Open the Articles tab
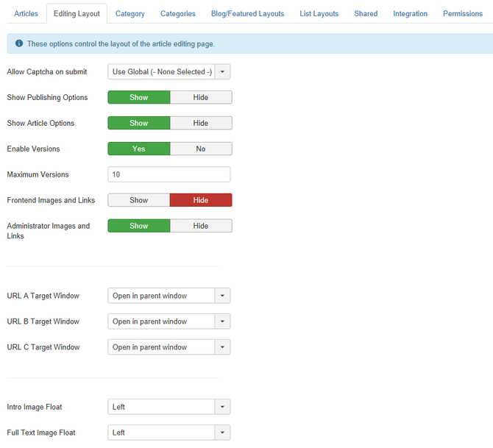493x448 pixels. tap(26, 13)
